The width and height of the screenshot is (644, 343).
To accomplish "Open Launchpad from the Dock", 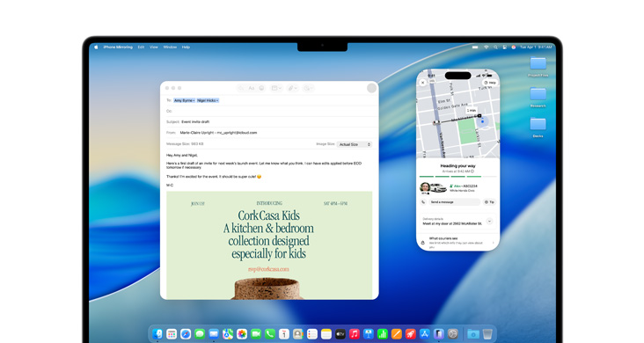I will coord(172,334).
